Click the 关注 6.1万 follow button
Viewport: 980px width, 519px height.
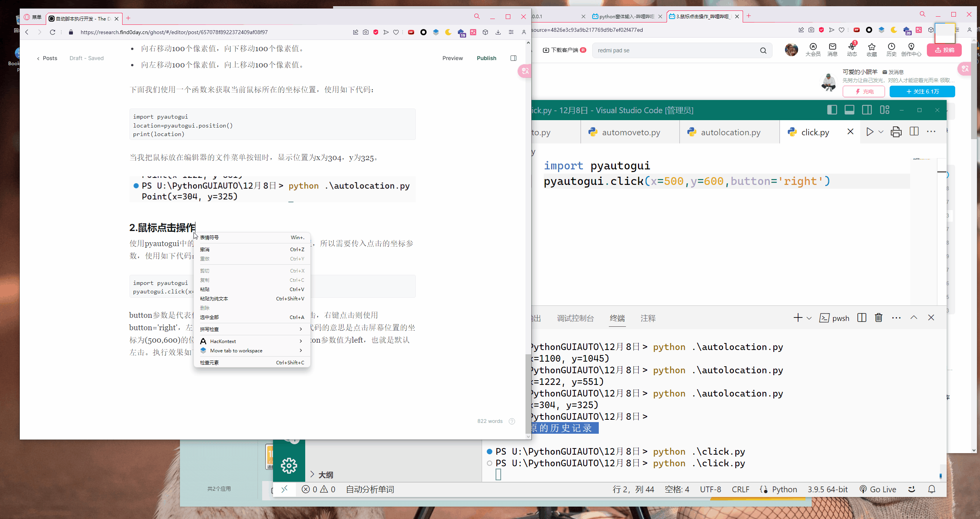tap(922, 91)
